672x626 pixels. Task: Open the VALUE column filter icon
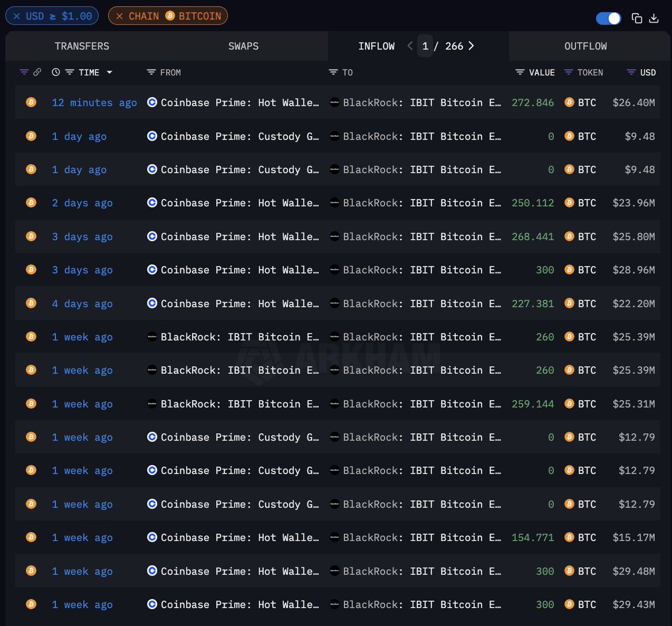tap(520, 72)
